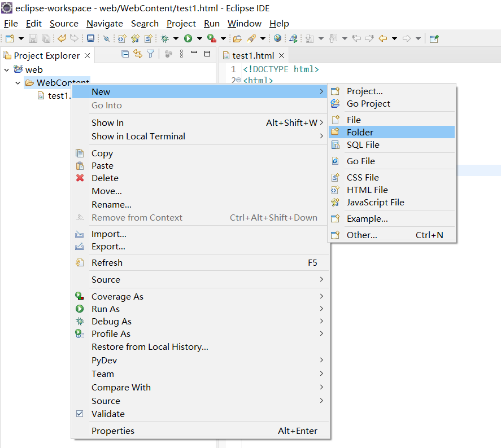Open the Search dropdown arrow

(x=263, y=38)
